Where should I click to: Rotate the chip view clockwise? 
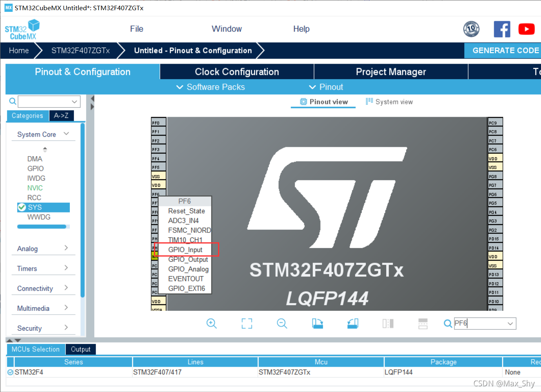pyautogui.click(x=317, y=323)
